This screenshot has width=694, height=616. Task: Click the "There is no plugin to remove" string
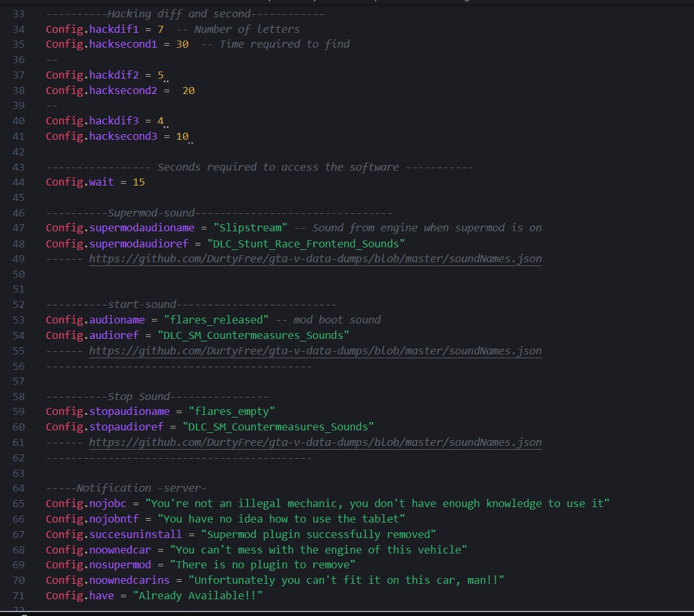pyautogui.click(x=263, y=565)
